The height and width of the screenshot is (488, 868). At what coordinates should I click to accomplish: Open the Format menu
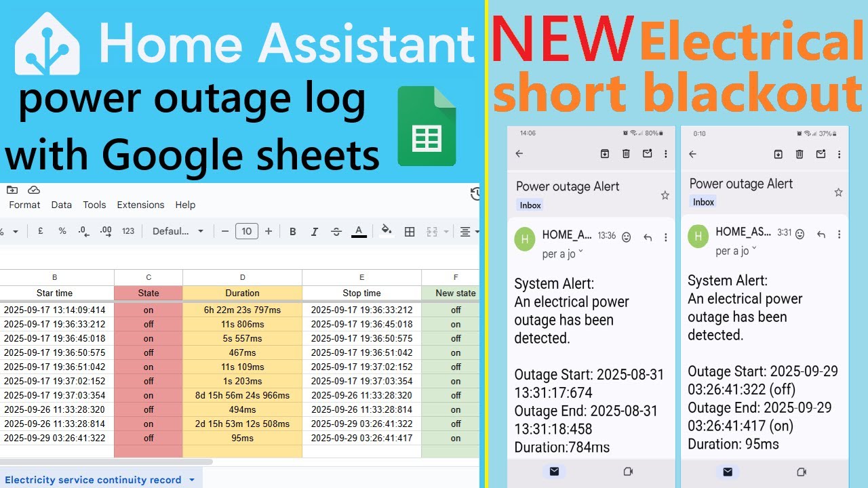(x=24, y=205)
